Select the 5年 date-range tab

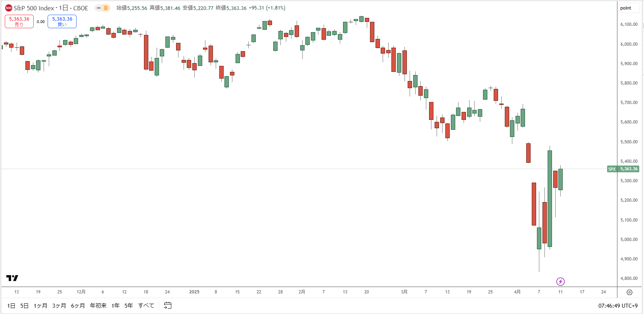tap(128, 306)
